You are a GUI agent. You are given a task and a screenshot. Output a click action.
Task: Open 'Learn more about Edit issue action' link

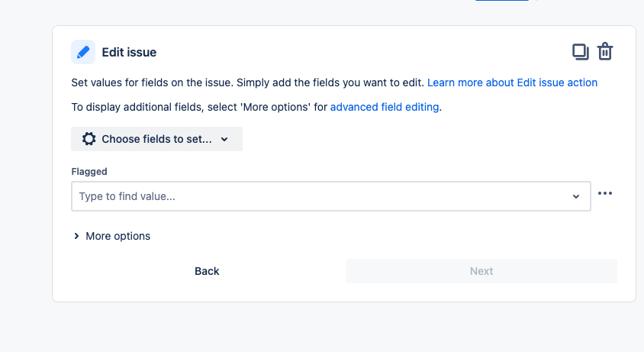(x=512, y=82)
